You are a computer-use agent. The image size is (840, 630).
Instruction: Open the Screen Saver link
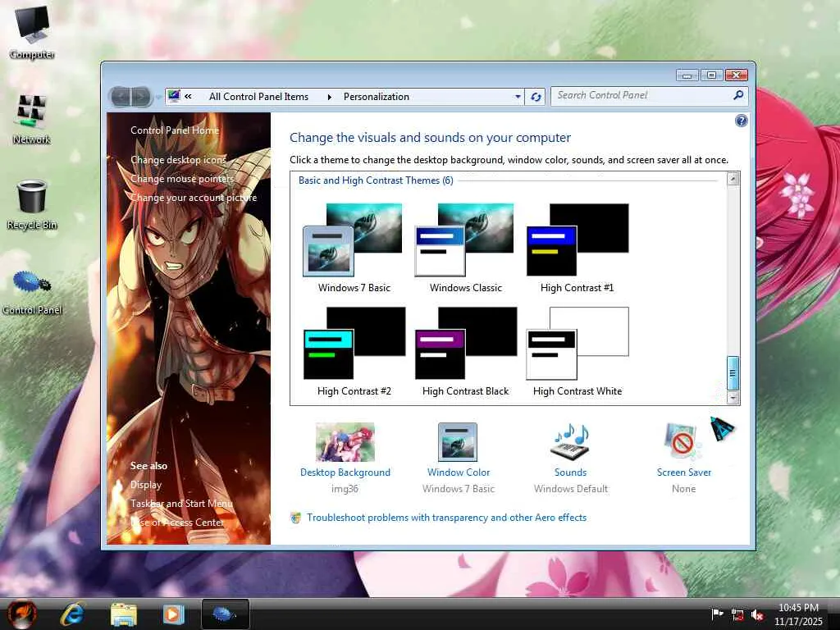[x=683, y=472]
